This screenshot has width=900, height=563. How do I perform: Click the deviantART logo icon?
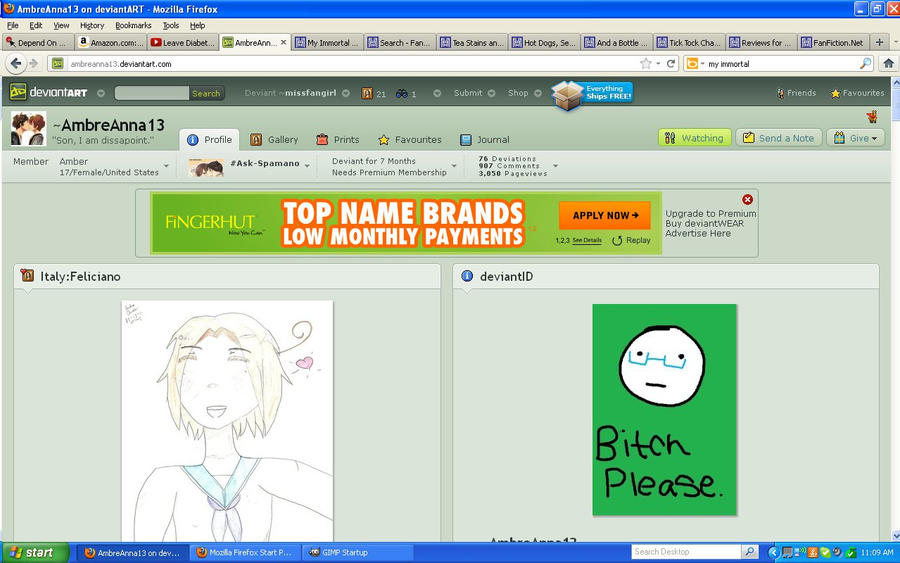pos(18,92)
